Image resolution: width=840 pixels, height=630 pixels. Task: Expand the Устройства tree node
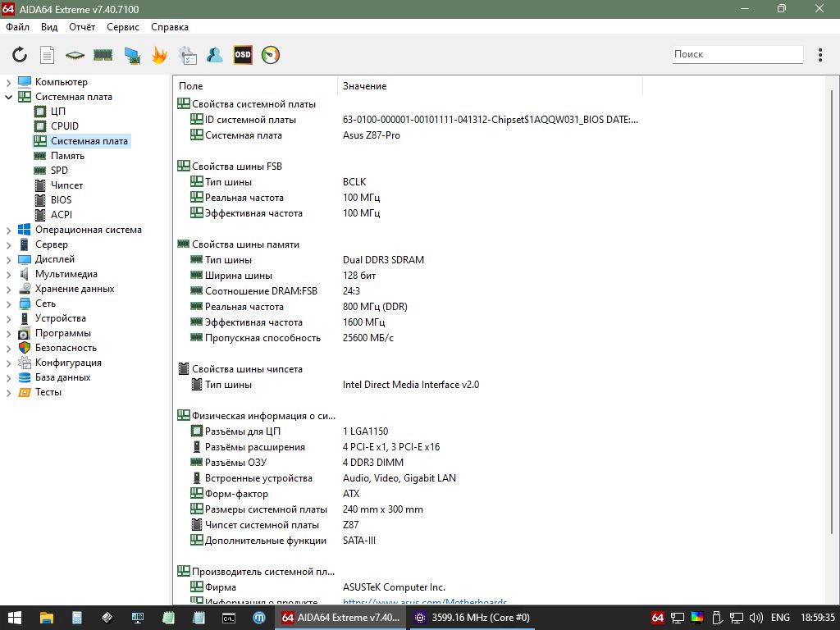[x=8, y=319]
